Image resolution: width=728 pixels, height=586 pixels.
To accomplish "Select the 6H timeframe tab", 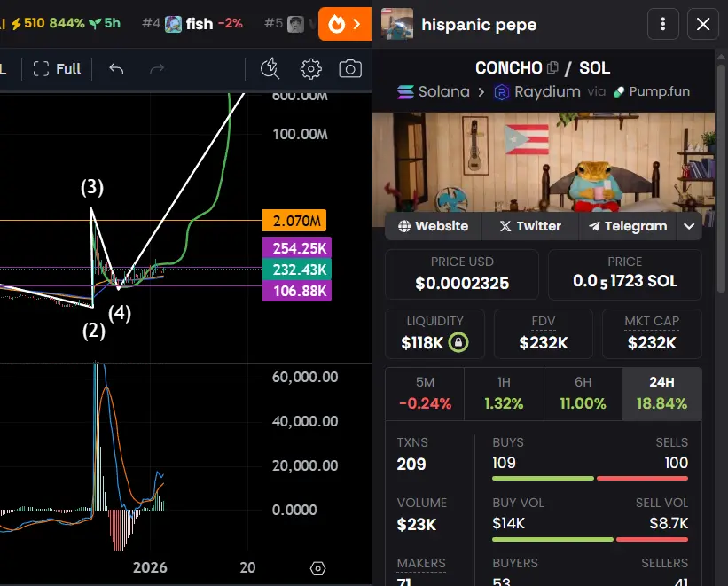I will click(x=583, y=394).
